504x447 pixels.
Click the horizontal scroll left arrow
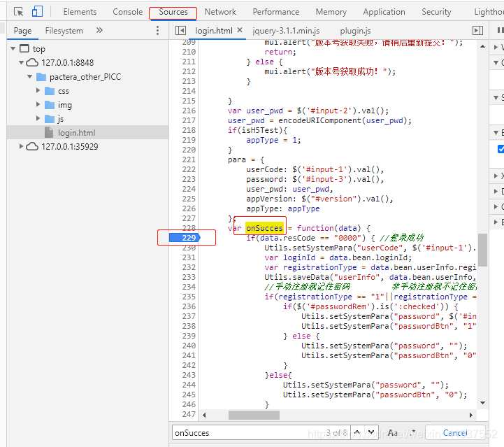pyautogui.click(x=204, y=415)
